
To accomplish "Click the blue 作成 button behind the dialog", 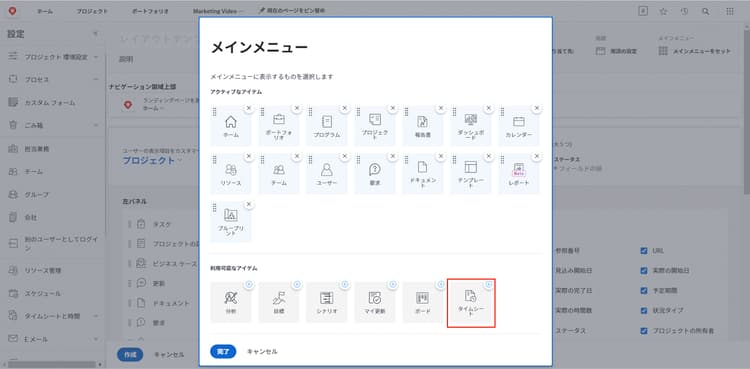I will click(x=130, y=355).
